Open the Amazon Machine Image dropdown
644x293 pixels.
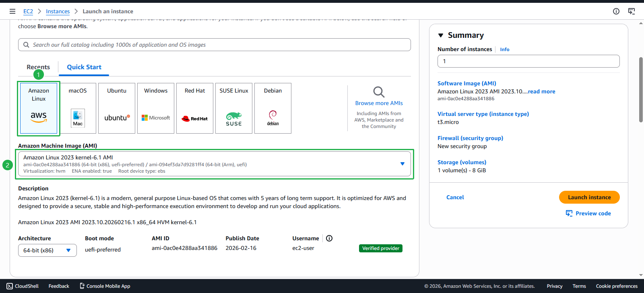click(x=215, y=164)
